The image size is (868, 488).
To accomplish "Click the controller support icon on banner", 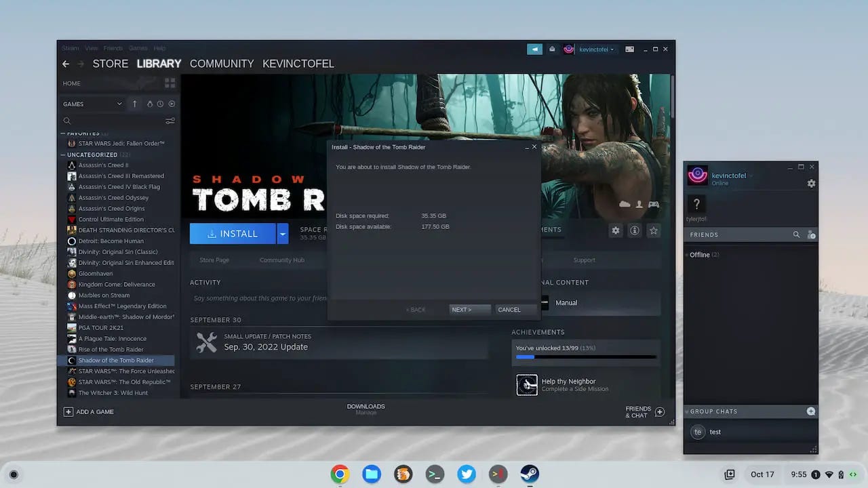I will [x=654, y=205].
